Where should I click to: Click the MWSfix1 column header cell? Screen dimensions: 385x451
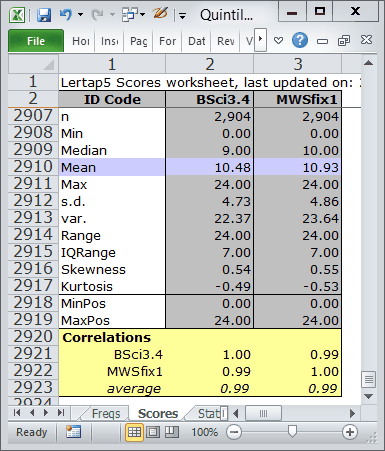point(298,99)
